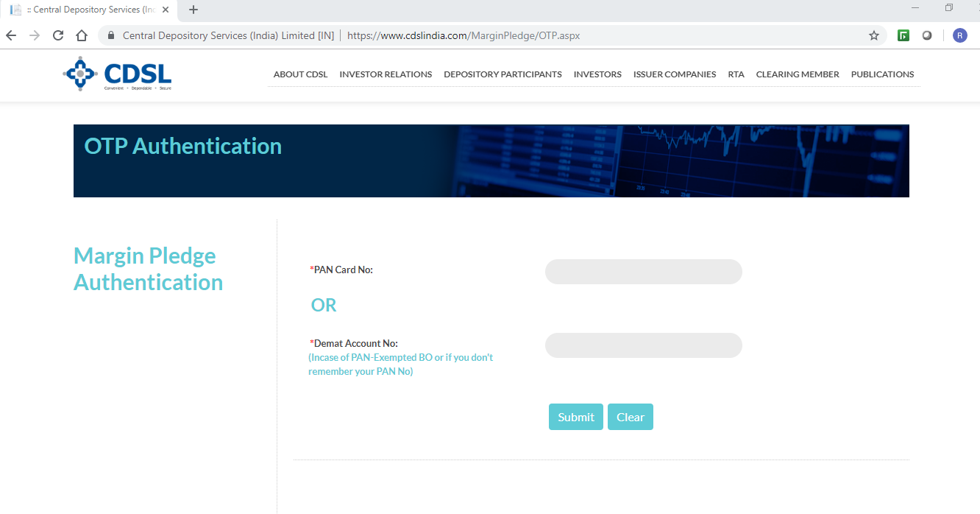Reload the page with the refresh icon
This screenshot has height=514, width=980.
point(58,35)
